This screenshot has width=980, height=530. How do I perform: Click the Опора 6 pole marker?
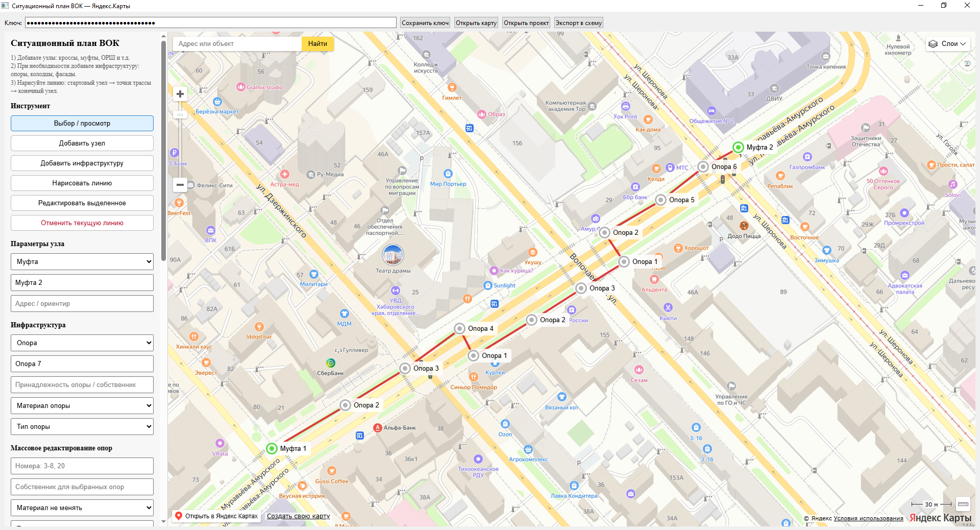pos(703,166)
